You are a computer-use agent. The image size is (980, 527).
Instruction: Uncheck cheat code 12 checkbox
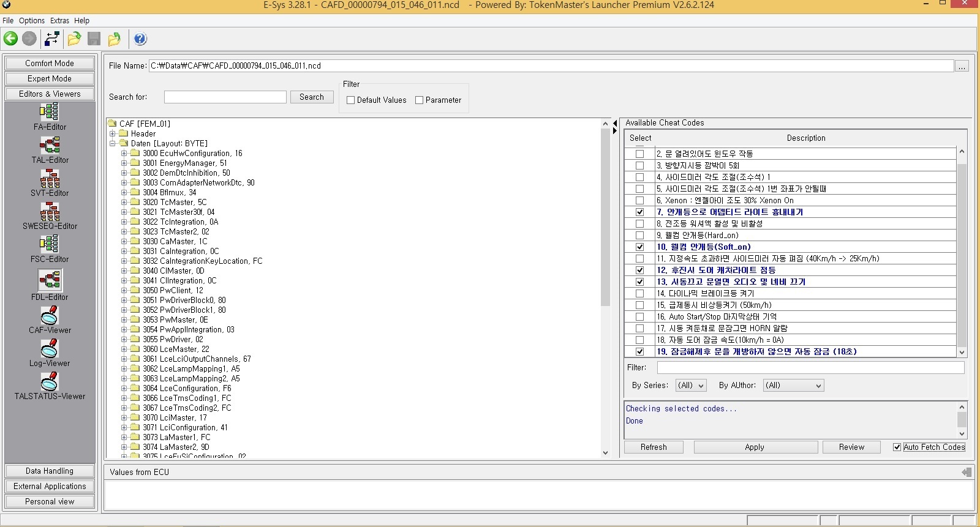tap(639, 270)
